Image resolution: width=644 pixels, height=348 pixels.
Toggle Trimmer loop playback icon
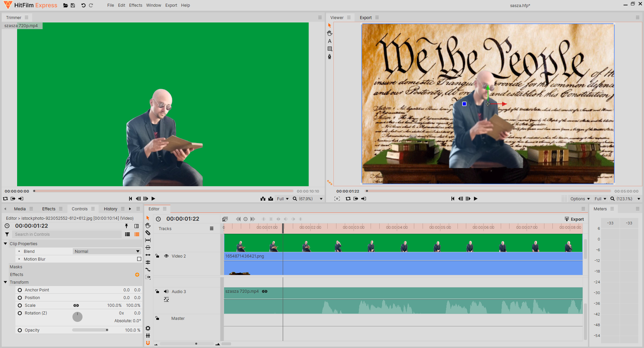click(x=5, y=199)
